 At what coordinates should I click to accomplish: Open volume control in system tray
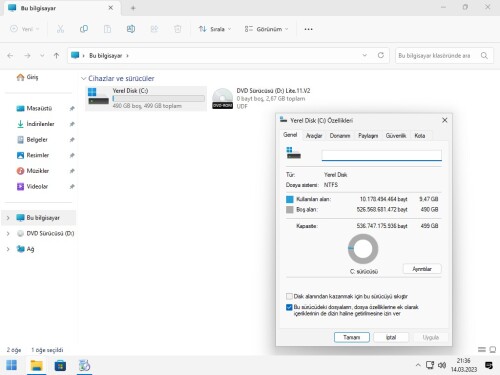tap(442, 365)
